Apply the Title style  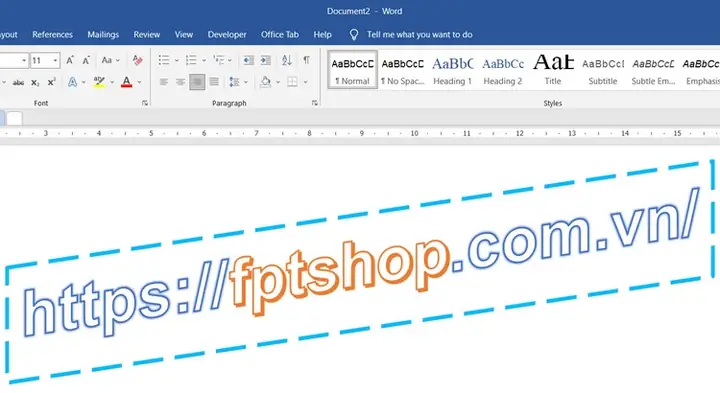(x=553, y=70)
